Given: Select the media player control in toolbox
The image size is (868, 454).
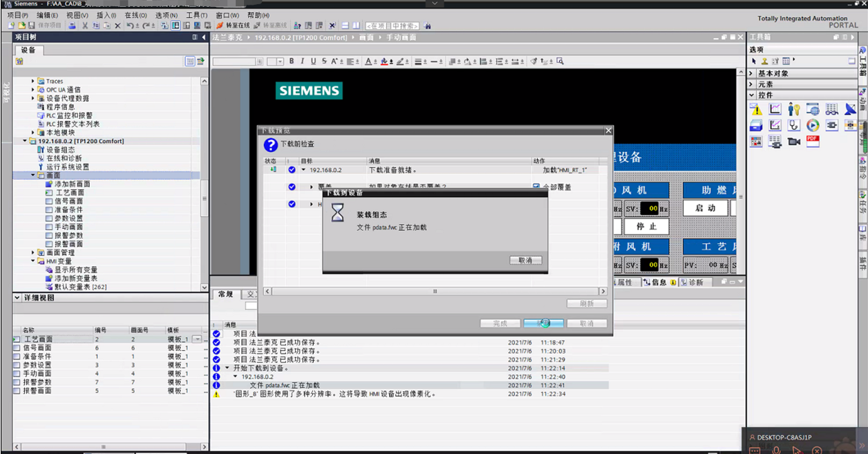Looking at the screenshot, I should click(x=813, y=125).
